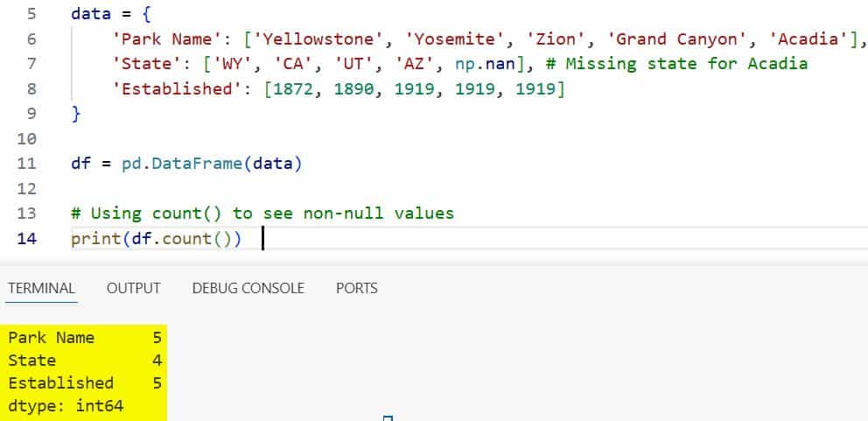
Task: Click the 'Park Name' key in code
Action: [x=167, y=39]
